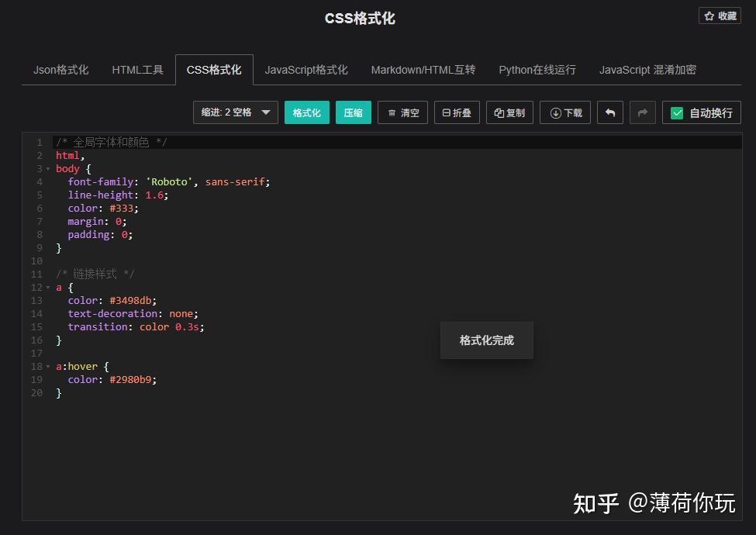Image resolution: width=756 pixels, height=535 pixels.
Task: Open the 缩进: 2 空格 dropdown
Action: [235, 112]
